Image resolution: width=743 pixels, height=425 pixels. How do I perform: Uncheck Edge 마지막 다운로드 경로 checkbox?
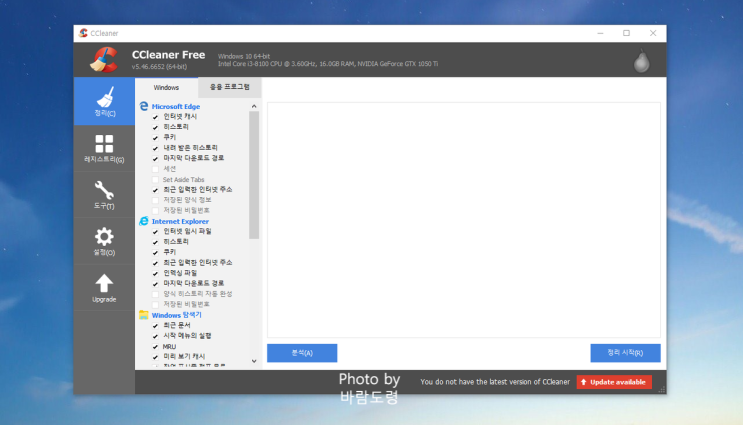[x=155, y=159]
